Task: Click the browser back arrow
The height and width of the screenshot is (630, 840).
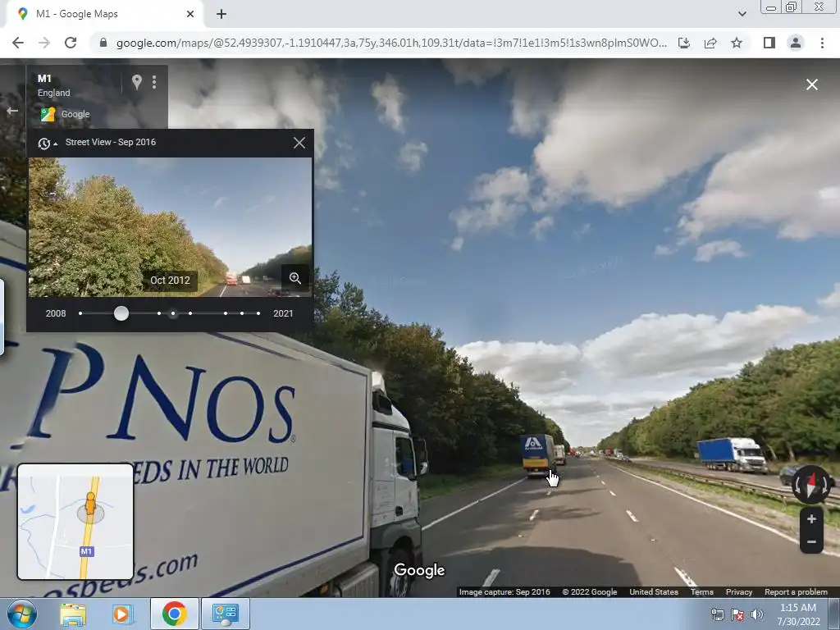Action: click(18, 43)
